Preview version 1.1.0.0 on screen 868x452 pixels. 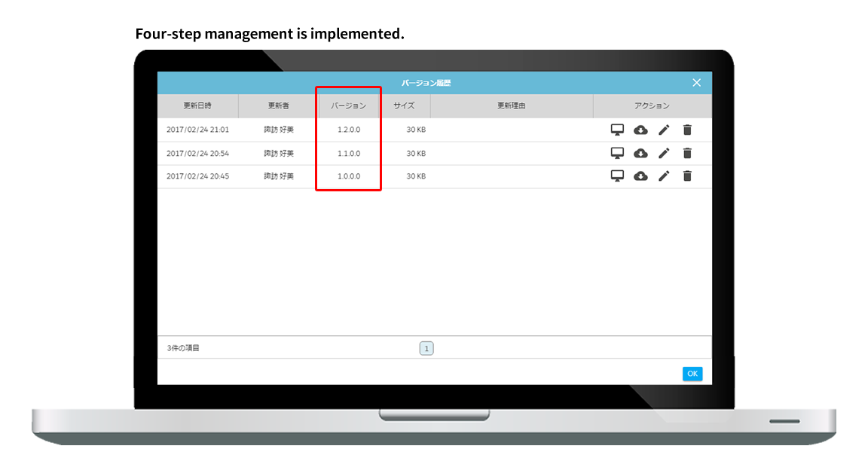[x=618, y=152]
